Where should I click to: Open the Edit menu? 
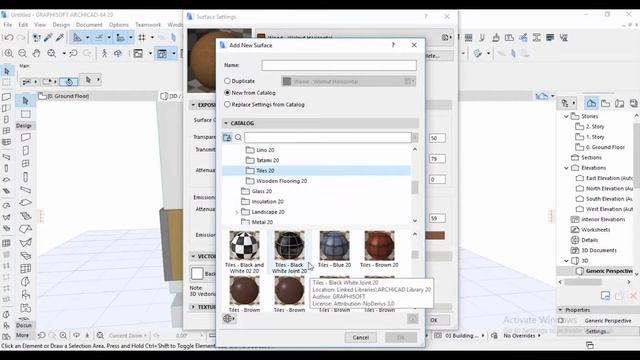coord(23,24)
